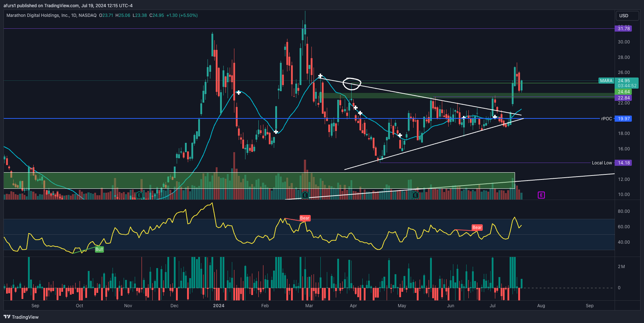Click the low value L23.38
Viewport: 644px width, 323px height.
pyautogui.click(x=140, y=15)
